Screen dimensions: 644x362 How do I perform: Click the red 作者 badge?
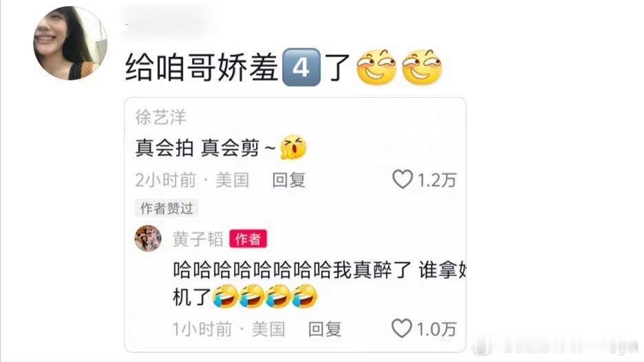tap(248, 239)
